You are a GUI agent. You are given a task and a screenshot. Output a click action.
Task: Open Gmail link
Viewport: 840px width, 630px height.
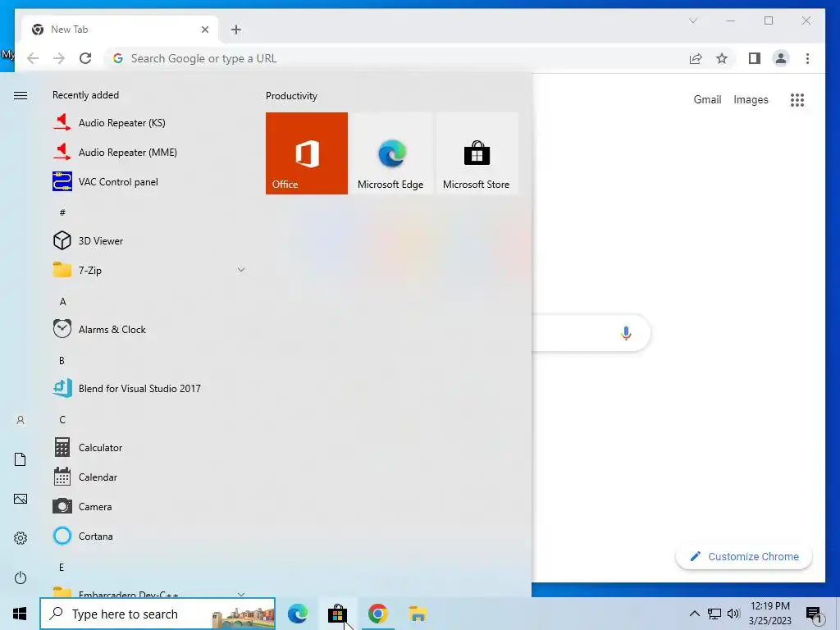(x=707, y=99)
